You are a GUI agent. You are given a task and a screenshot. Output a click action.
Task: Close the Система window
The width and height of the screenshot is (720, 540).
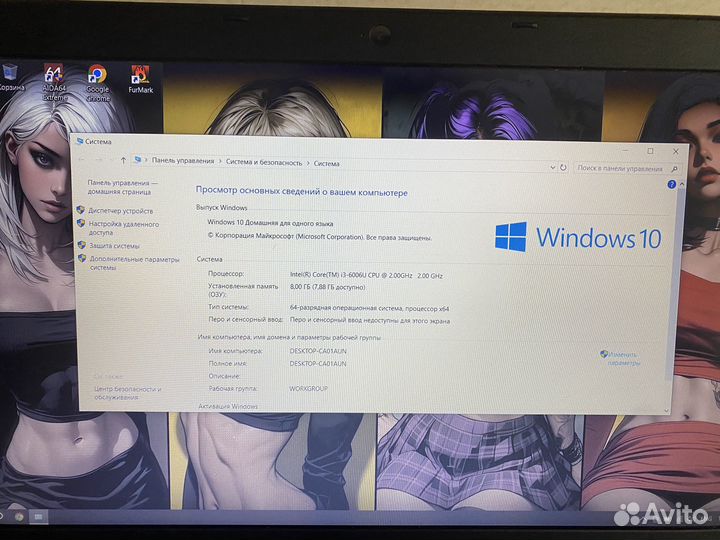675,152
